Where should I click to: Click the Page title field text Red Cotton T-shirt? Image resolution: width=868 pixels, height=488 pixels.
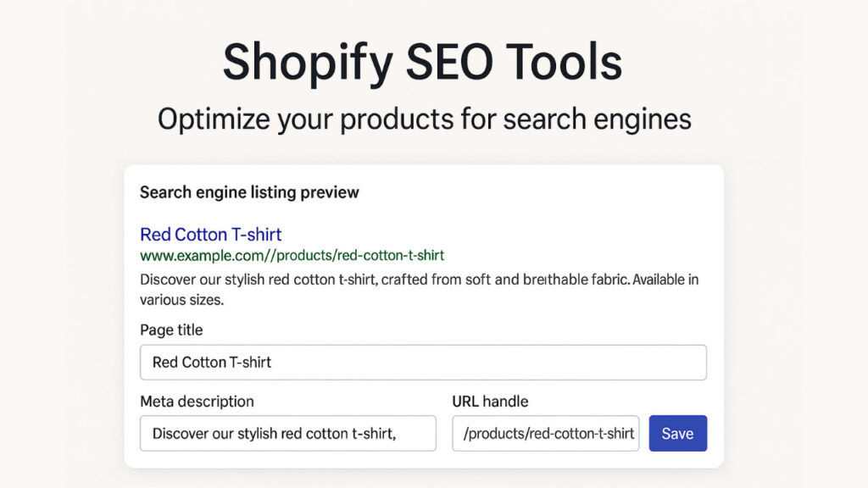pyautogui.click(x=210, y=362)
